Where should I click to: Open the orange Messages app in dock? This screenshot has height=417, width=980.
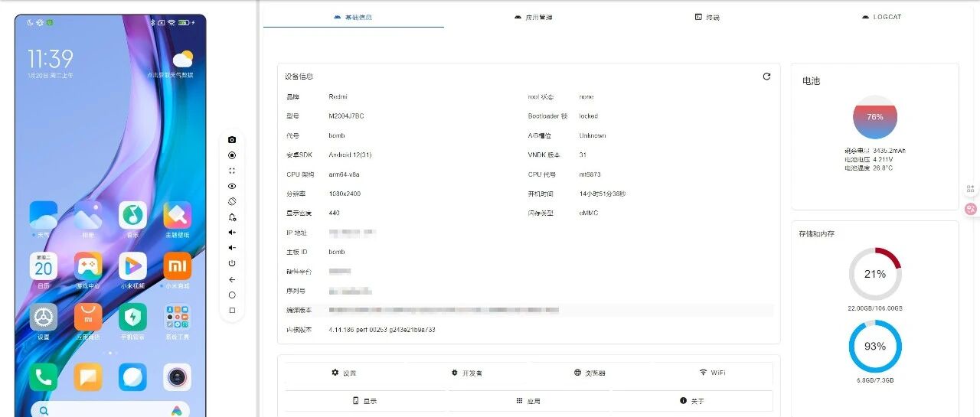88,376
